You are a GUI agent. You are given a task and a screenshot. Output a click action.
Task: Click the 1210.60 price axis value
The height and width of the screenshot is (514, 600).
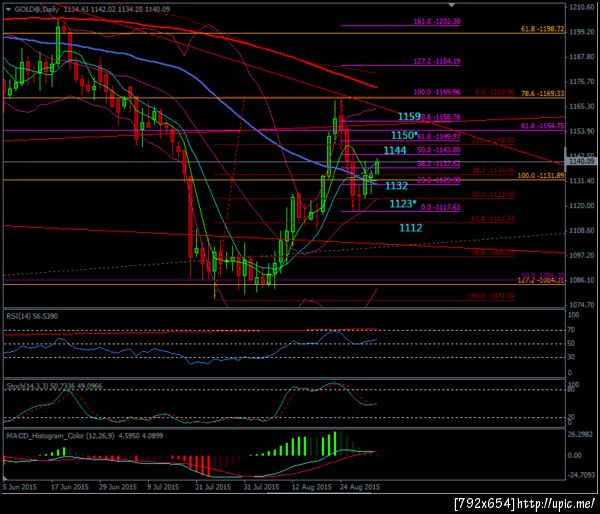582,7
